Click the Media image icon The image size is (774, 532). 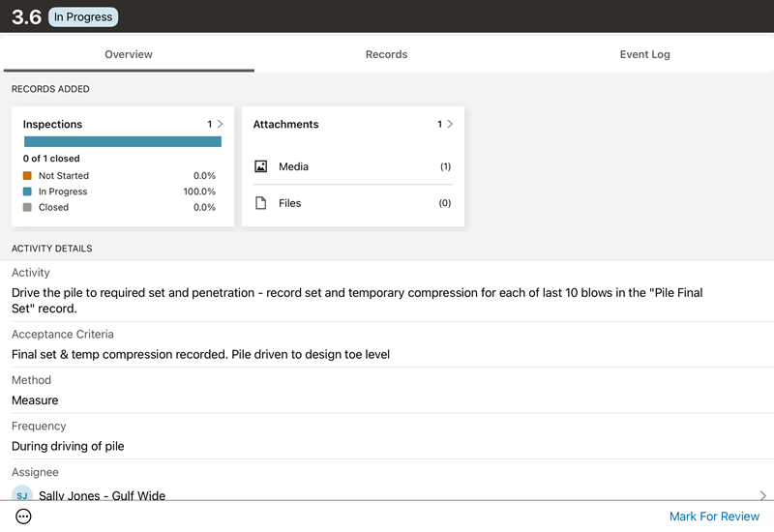pos(260,166)
